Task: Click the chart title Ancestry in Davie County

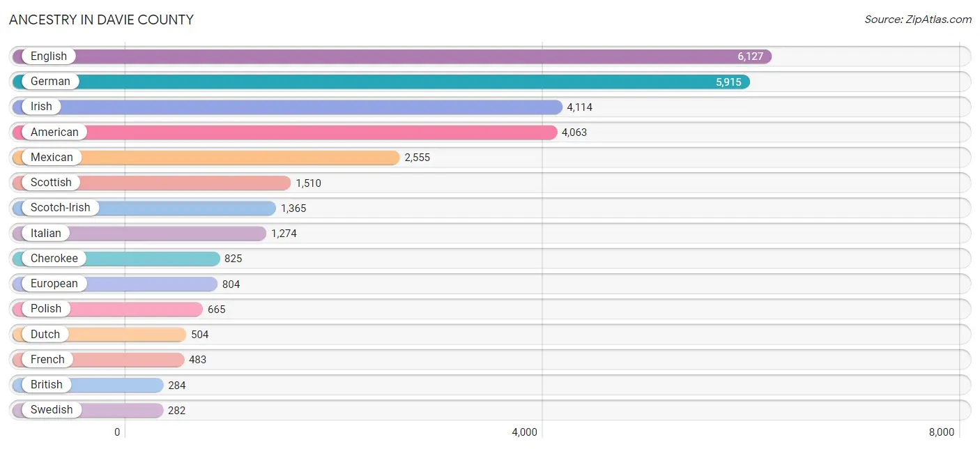Action: [101, 20]
